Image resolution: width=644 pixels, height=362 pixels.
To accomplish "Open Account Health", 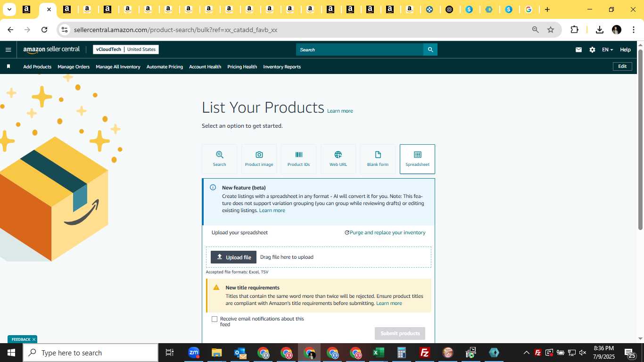I will pos(205,67).
